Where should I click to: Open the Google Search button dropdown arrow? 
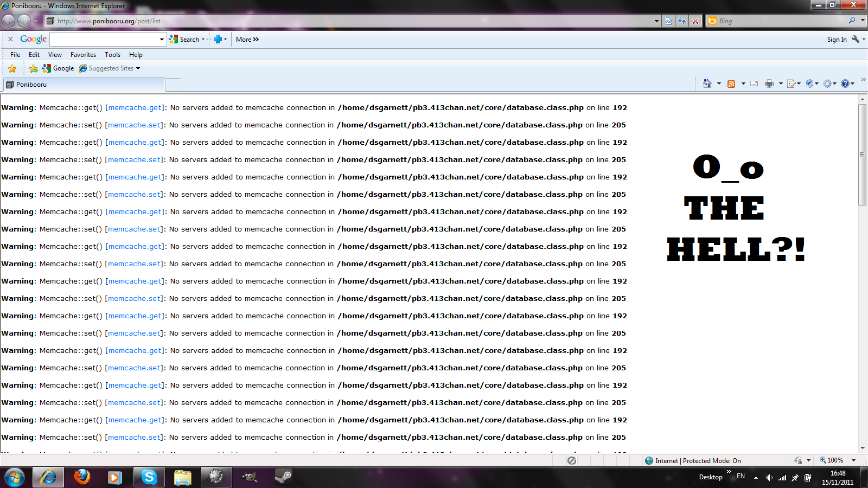[203, 39]
